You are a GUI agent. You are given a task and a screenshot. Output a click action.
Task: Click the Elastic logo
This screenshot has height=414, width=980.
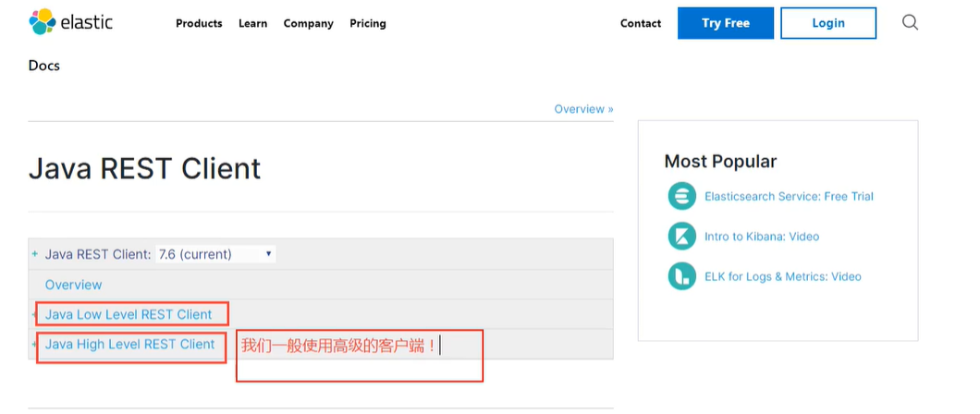pyautogui.click(x=70, y=22)
